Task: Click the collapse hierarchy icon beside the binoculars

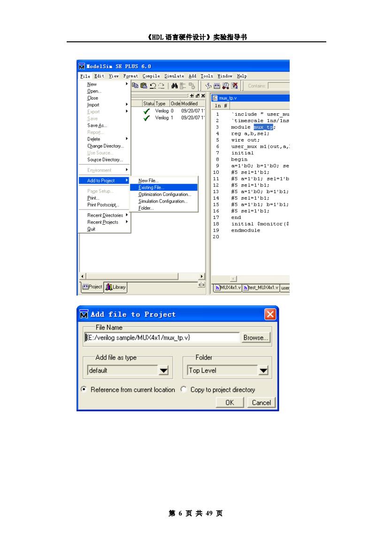Action: (x=183, y=86)
